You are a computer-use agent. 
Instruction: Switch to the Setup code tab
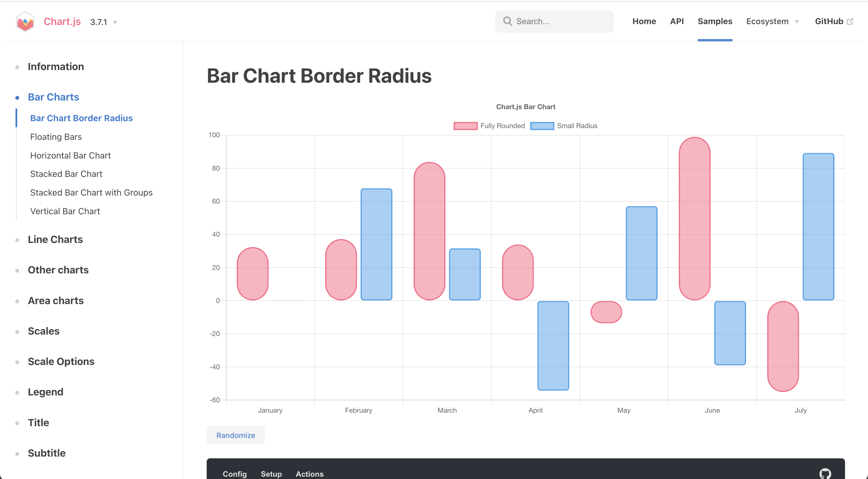click(x=271, y=474)
